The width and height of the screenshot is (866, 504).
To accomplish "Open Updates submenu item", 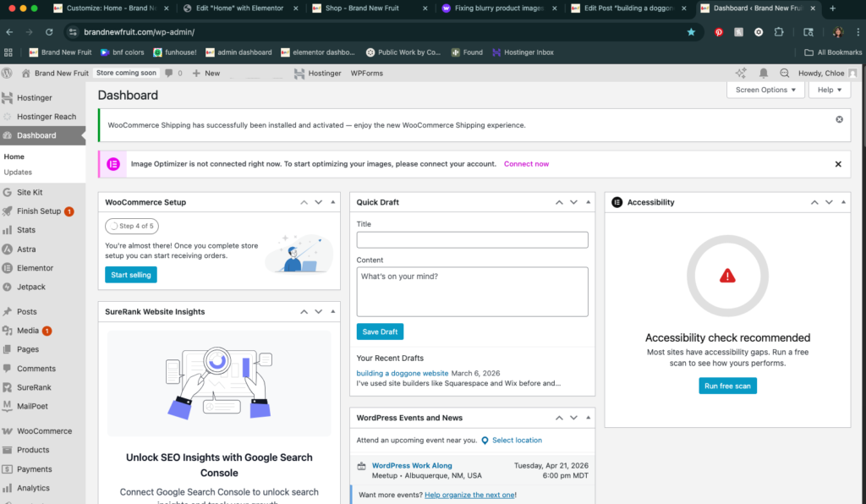I will pyautogui.click(x=18, y=173).
